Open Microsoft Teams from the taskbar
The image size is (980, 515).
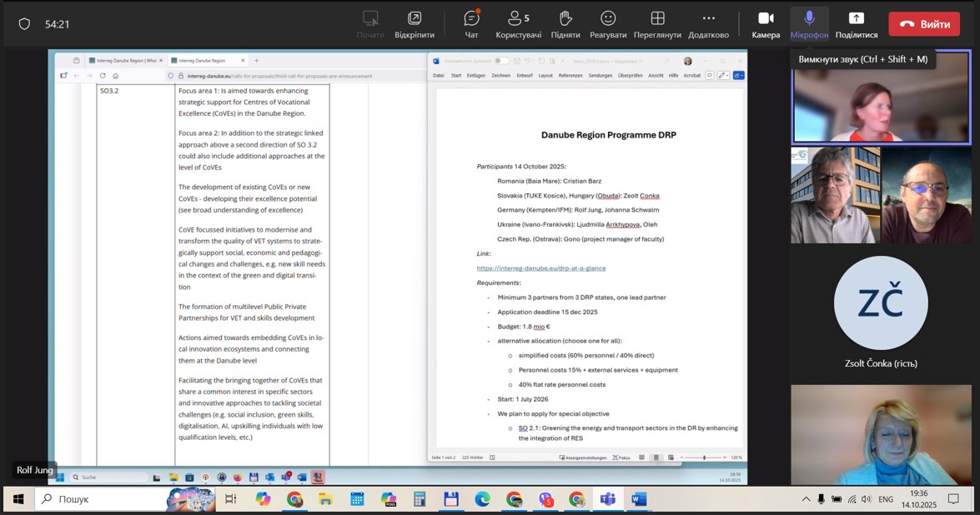click(607, 499)
